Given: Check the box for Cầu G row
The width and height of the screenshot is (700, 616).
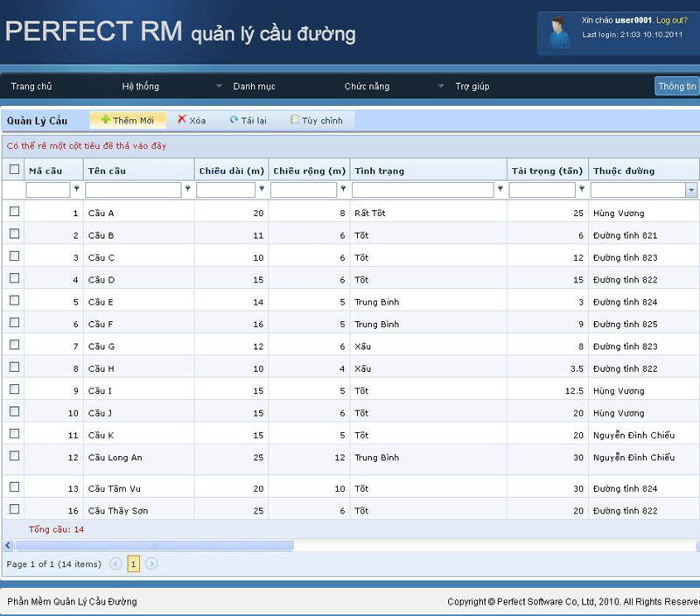Looking at the screenshot, I should tap(15, 345).
